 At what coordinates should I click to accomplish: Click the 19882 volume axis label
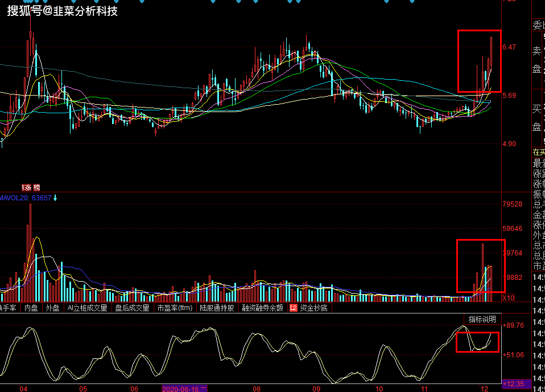pos(513,277)
